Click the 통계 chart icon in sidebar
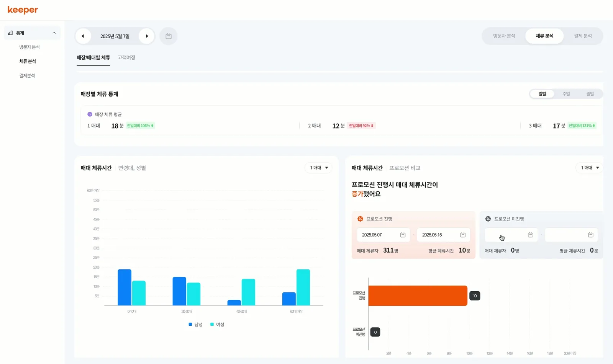This screenshot has height=364, width=613. 10,33
